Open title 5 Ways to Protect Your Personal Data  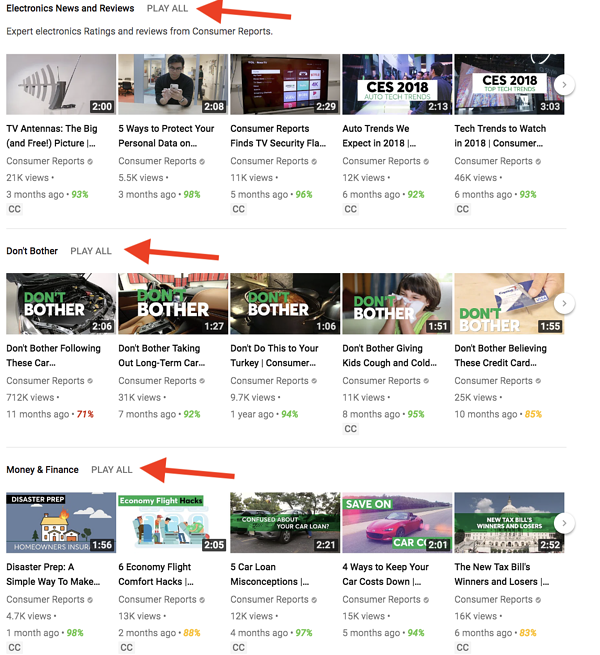click(166, 136)
